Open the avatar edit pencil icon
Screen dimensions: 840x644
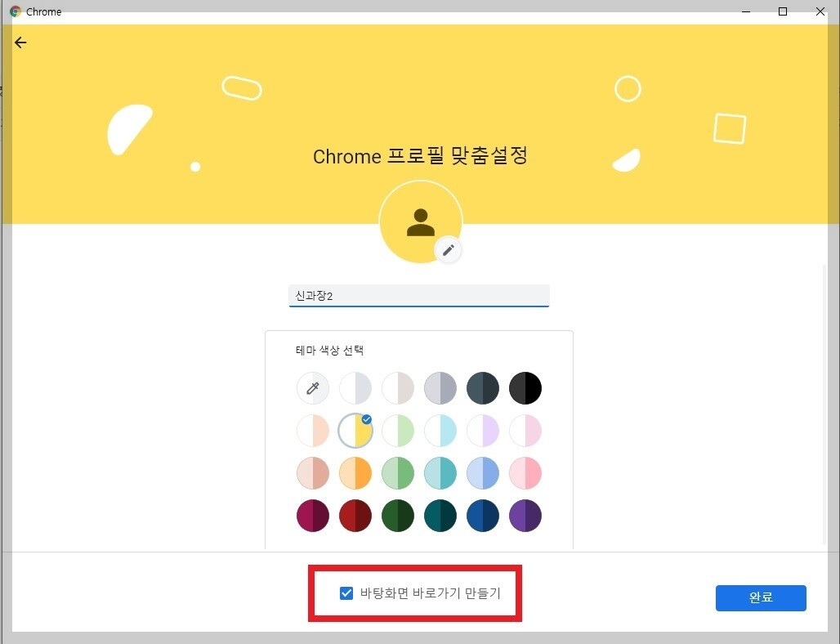(448, 250)
